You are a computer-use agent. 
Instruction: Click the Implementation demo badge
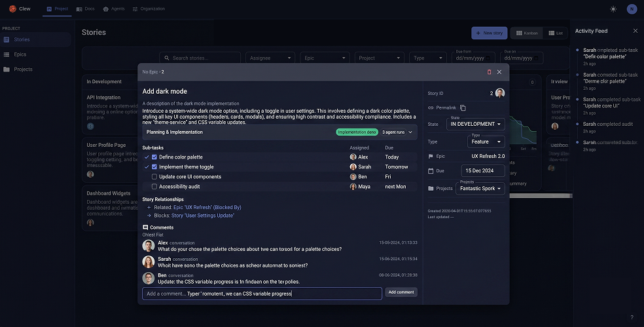(357, 132)
